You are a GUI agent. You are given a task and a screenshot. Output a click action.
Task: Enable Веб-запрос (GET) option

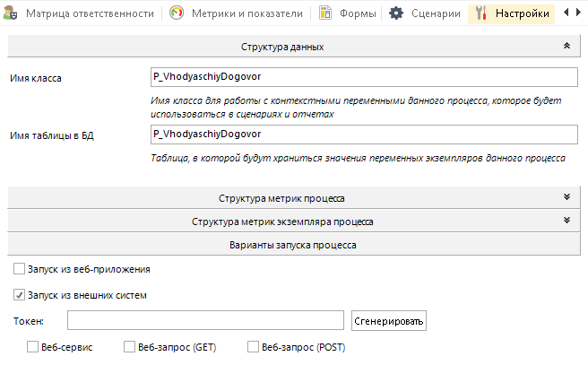tap(130, 347)
